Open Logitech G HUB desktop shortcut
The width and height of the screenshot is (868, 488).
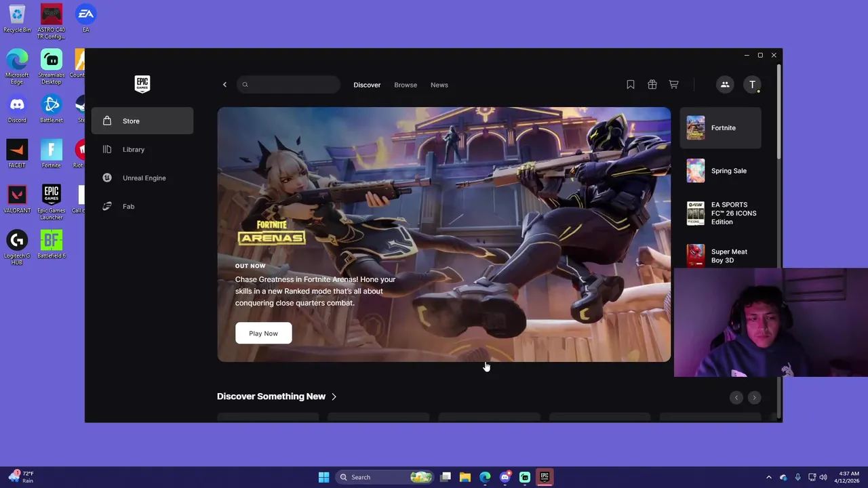(x=17, y=247)
